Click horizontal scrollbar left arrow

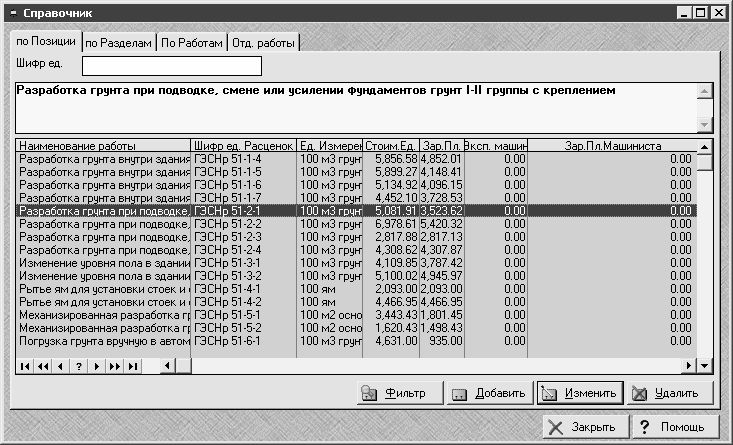(167, 366)
